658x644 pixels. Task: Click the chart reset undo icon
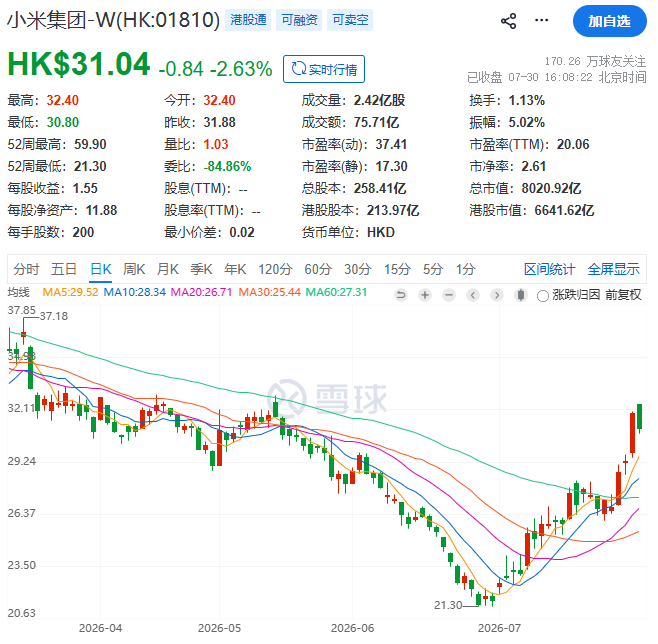401,295
